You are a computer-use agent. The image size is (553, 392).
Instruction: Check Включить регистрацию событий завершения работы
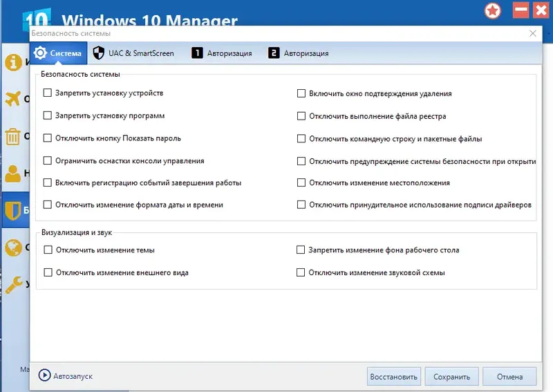pyautogui.click(x=47, y=183)
